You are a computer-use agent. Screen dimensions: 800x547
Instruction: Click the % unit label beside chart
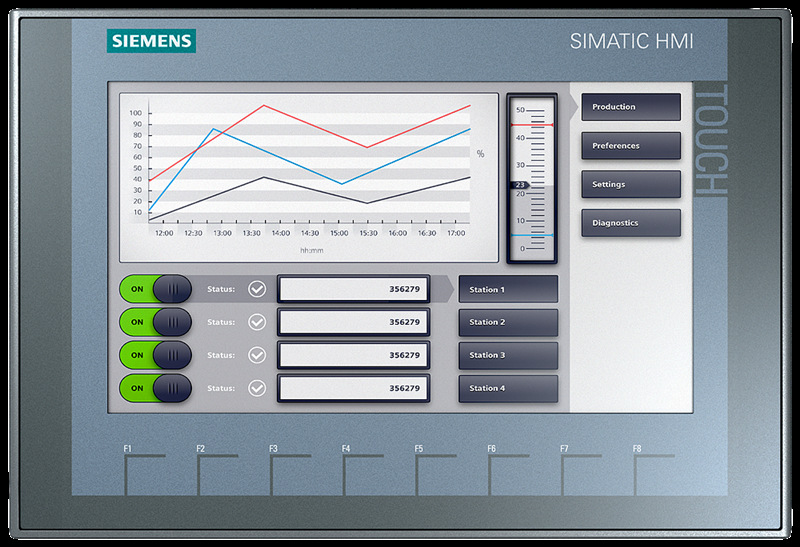[x=480, y=154]
